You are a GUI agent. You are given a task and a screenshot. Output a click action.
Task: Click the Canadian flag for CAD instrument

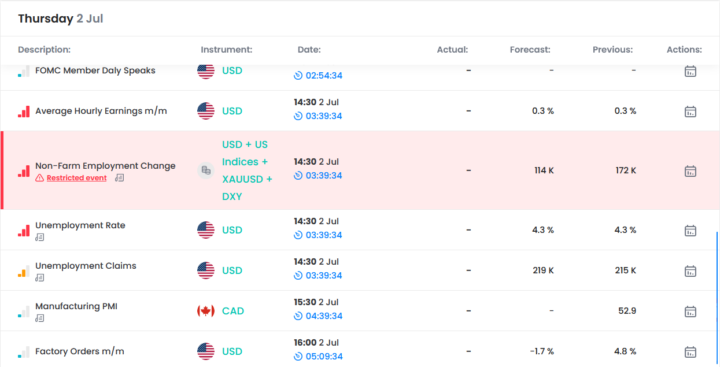[x=206, y=311]
